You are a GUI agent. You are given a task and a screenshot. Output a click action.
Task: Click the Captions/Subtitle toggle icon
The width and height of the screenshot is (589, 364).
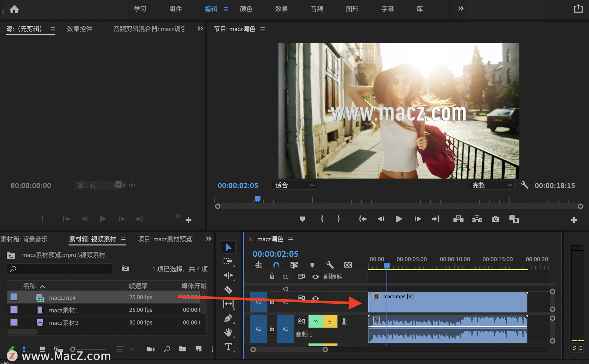(347, 264)
